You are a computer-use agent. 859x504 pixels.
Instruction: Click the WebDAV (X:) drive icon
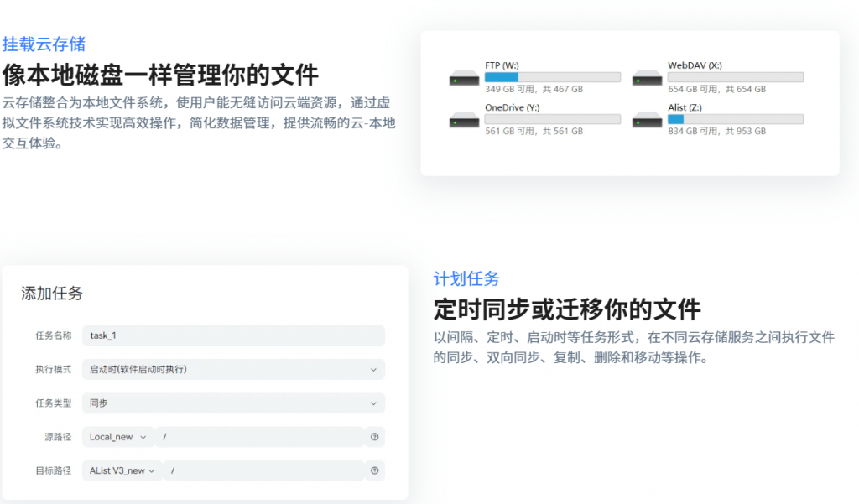(648, 78)
